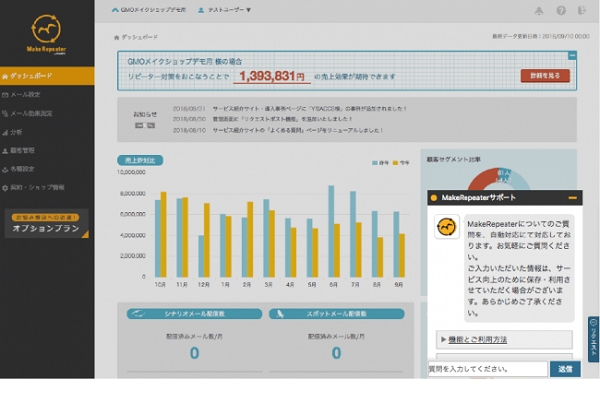Click the 1,393,831円 sales effect amount
Viewport: 600px width, 400px height.
tap(272, 76)
